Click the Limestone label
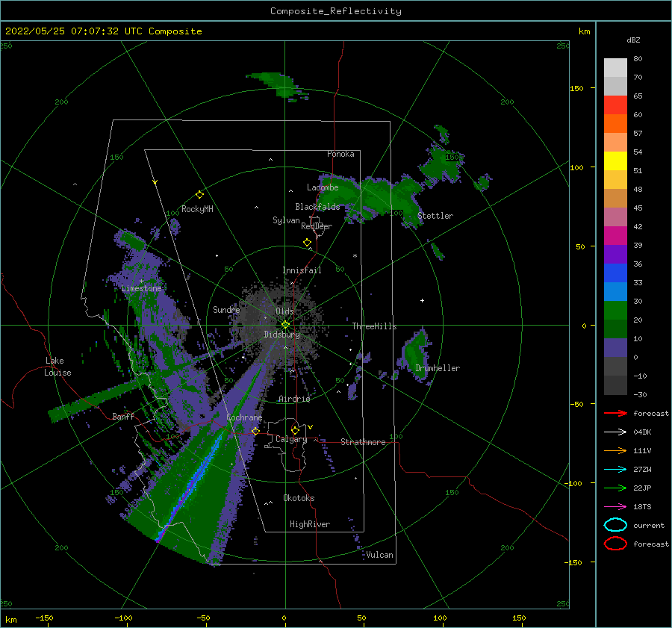672x628 pixels. coord(141,288)
